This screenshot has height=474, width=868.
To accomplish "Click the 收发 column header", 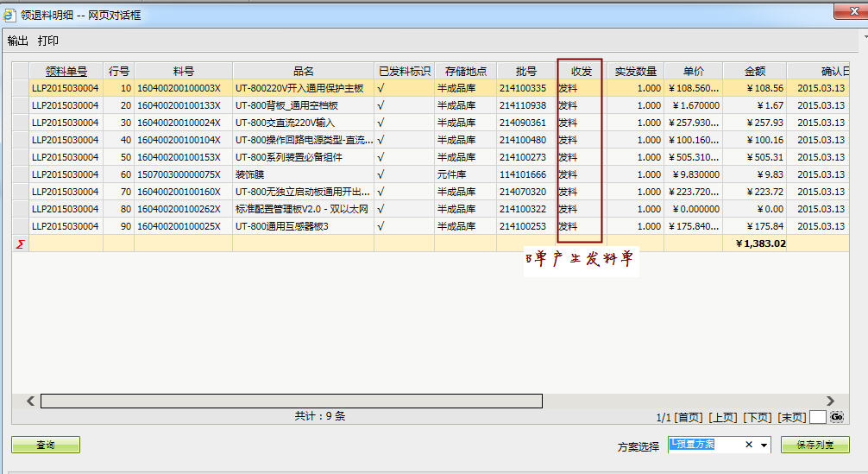I will (x=582, y=72).
